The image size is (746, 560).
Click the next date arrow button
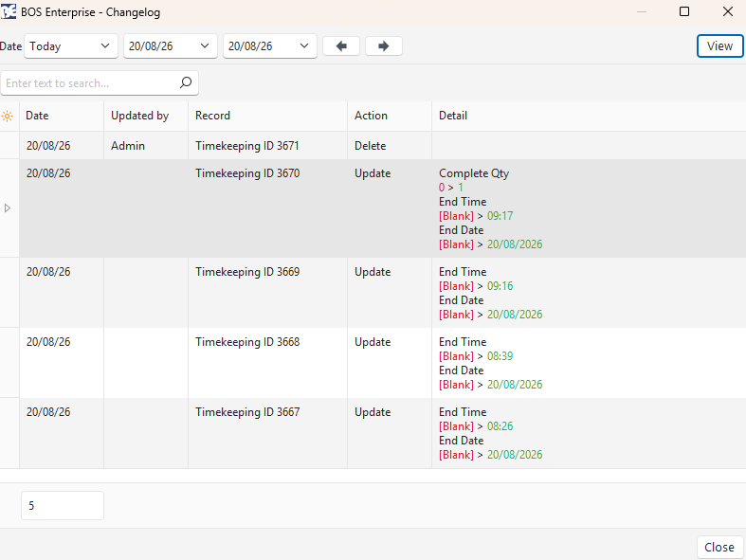click(384, 46)
